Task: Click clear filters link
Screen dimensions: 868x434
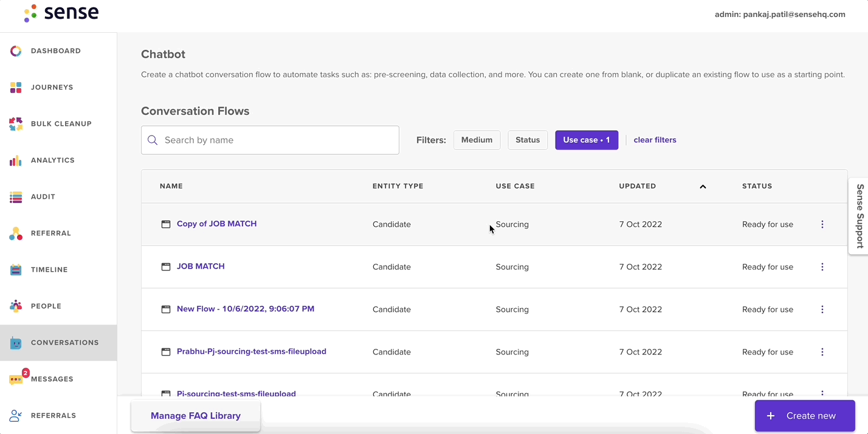Action: pos(655,140)
